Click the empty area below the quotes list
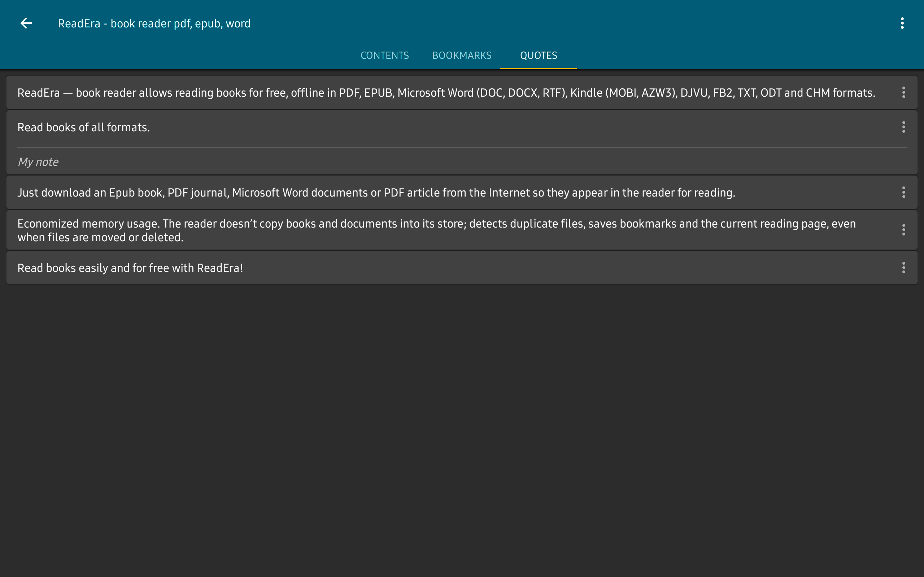Screen dimensions: 924x577 tap(462, 427)
